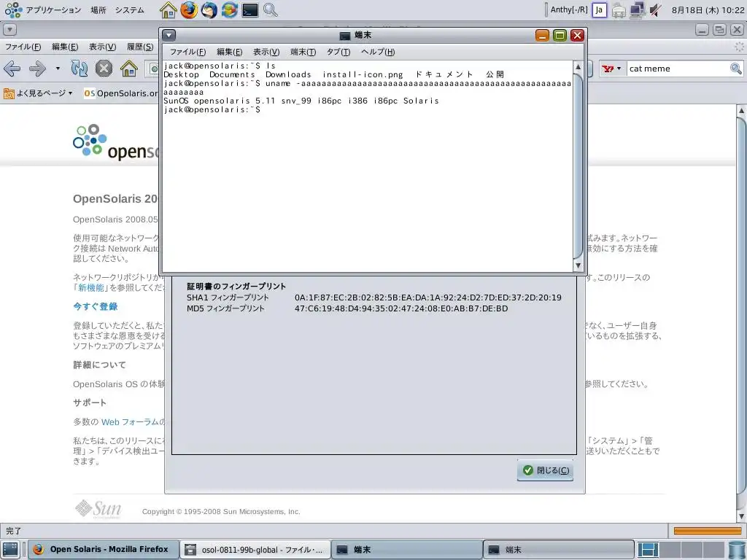Click the terminal scrollbar up arrow

click(x=578, y=66)
